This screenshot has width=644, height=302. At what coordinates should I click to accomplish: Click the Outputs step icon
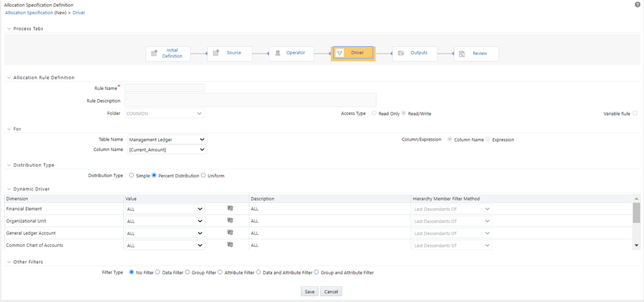401,54
